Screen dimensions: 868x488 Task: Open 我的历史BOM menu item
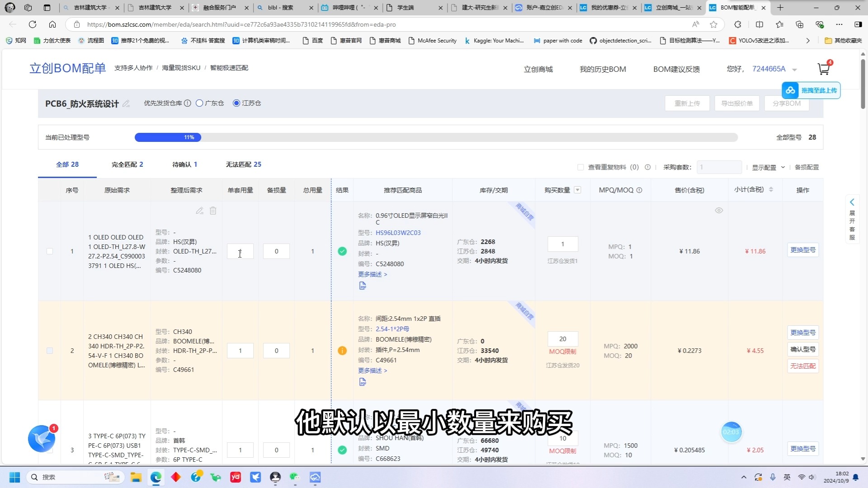tap(603, 69)
